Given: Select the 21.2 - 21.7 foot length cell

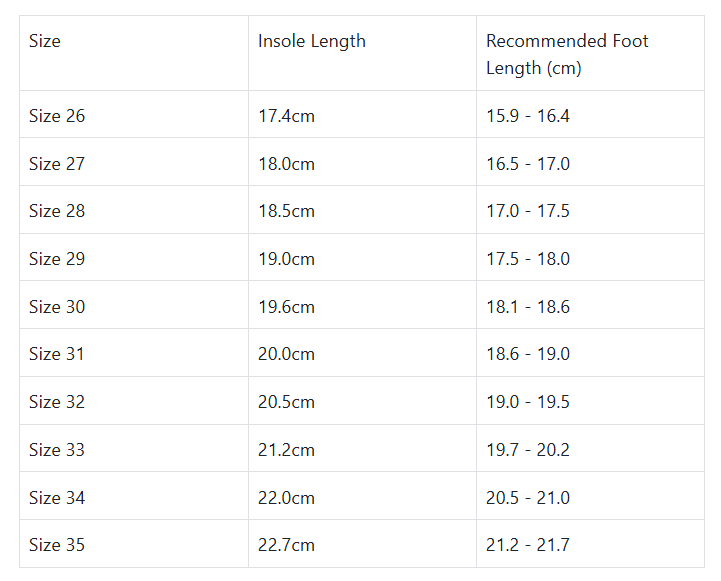Looking at the screenshot, I should (x=528, y=545).
